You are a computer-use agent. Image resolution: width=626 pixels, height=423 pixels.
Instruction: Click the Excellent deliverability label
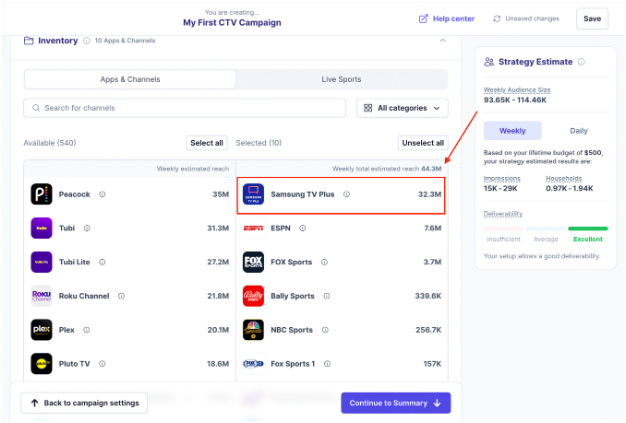(x=588, y=239)
